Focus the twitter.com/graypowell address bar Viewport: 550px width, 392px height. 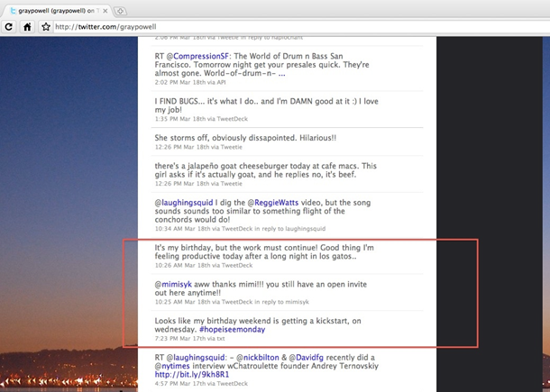pyautogui.click(x=302, y=27)
